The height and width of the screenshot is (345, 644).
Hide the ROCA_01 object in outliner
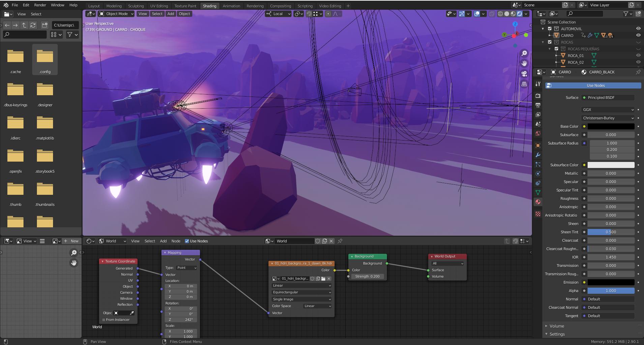(x=638, y=56)
